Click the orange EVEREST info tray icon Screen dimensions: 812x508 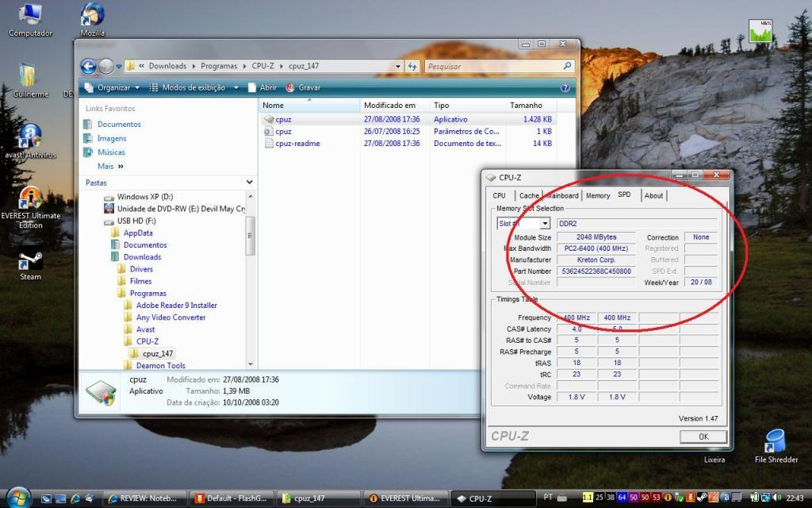pos(668,498)
